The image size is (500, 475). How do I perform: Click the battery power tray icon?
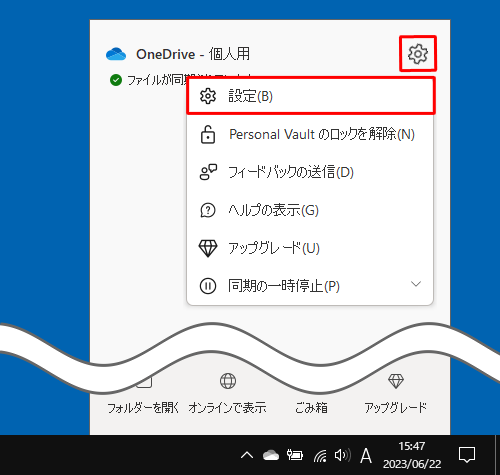[295, 455]
